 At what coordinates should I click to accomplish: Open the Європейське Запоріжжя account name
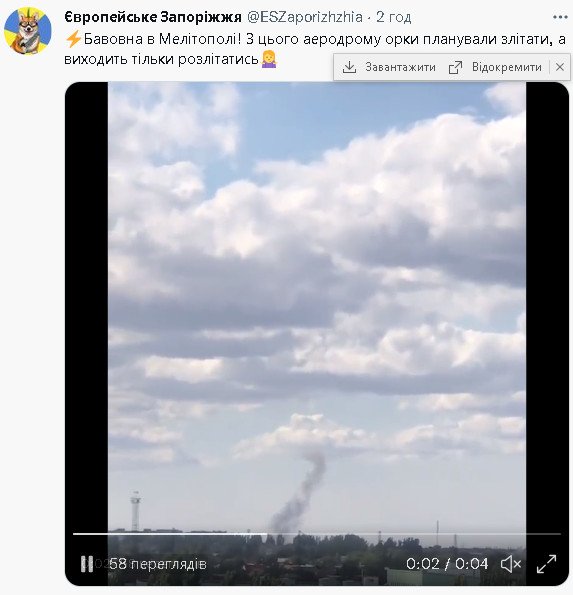pyautogui.click(x=153, y=17)
